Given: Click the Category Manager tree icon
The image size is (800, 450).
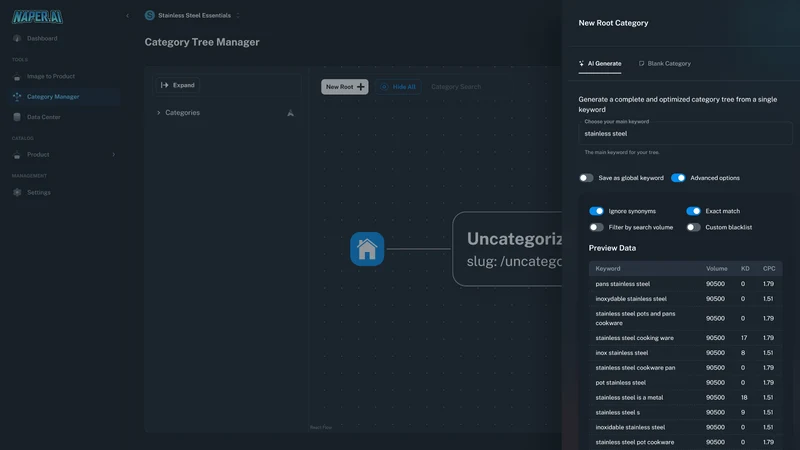Looking at the screenshot, I should click(17, 96).
